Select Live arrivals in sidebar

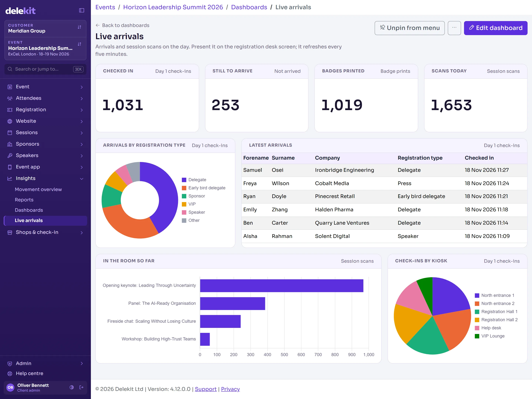45,221
